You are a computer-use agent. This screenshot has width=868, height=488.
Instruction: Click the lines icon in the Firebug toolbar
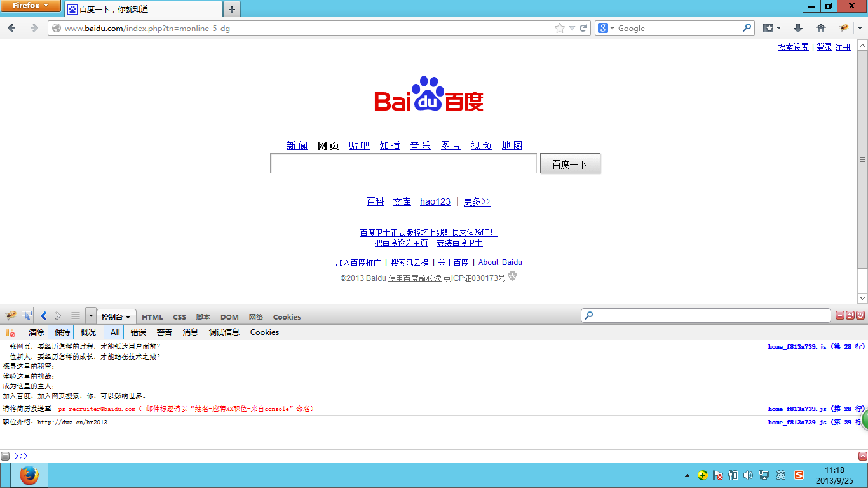point(75,316)
